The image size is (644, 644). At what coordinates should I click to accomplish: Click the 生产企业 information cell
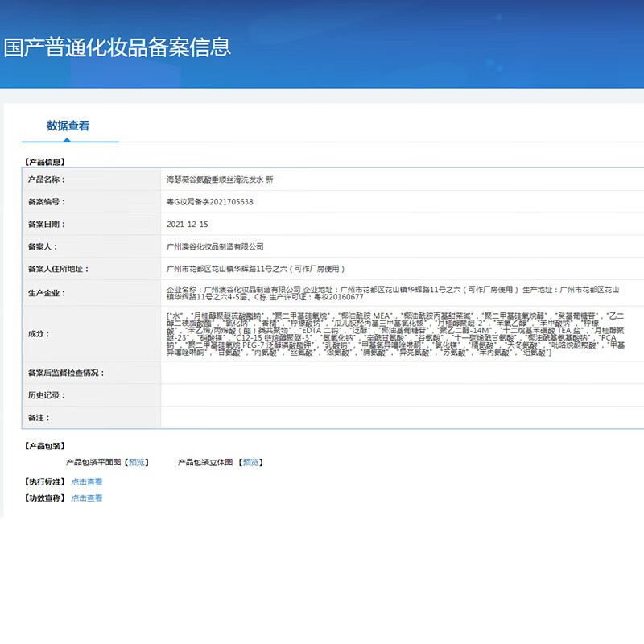pyautogui.click(x=362, y=293)
